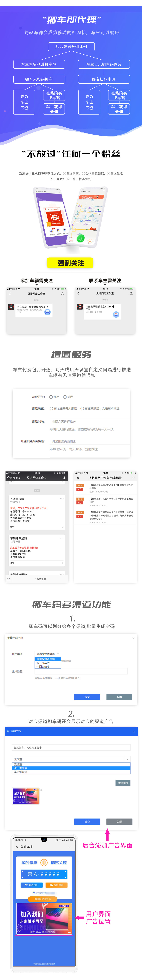Screen dimensions: 142x980
Task: Tap the keyboard icon at chat bottom
Action: [9, 579]
